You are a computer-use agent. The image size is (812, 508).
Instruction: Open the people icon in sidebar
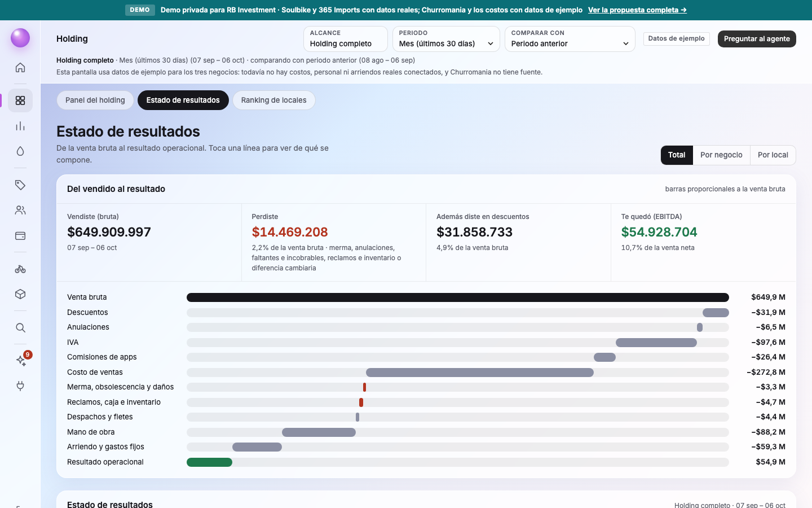coord(20,211)
